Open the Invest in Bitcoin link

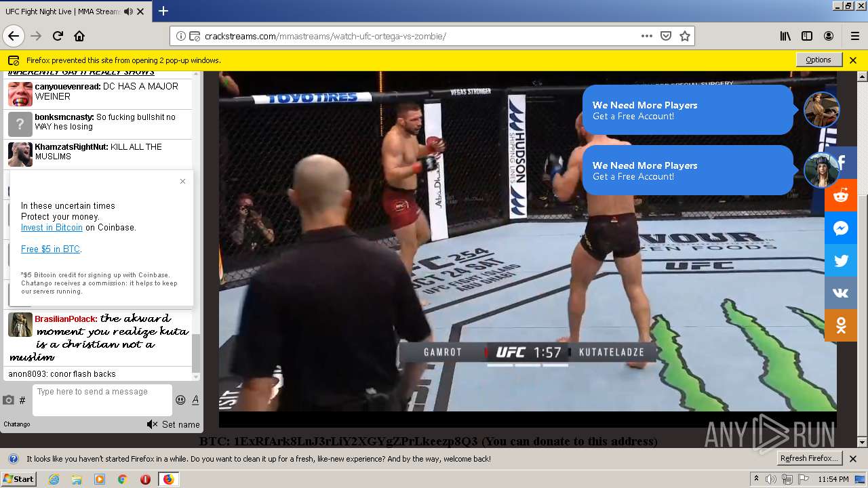coord(52,228)
